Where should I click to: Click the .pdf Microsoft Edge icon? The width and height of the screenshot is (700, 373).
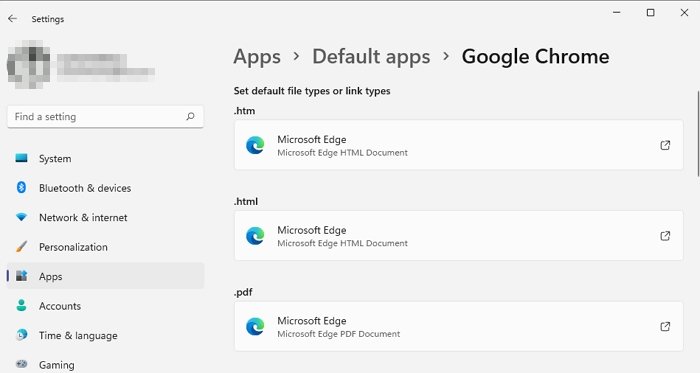point(255,327)
